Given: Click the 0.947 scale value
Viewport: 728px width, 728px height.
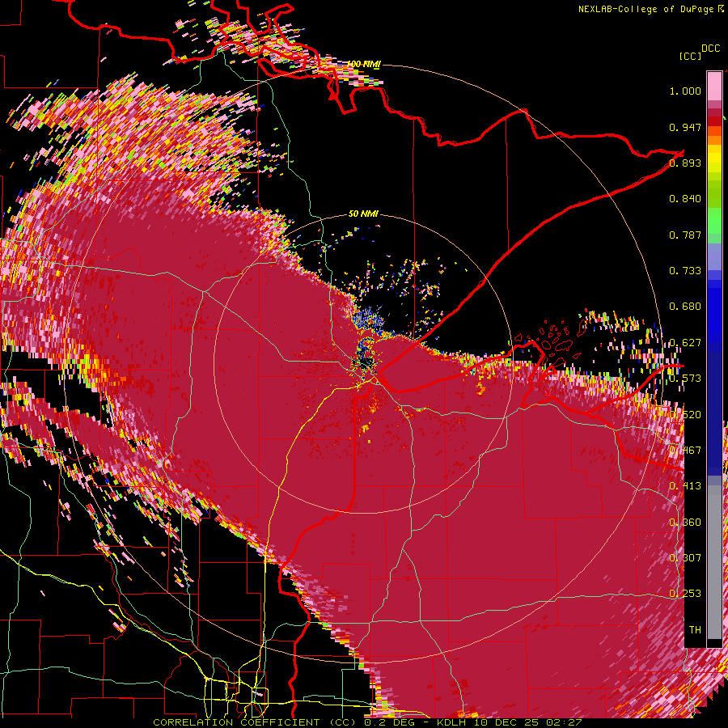Looking at the screenshot, I should (x=685, y=127).
